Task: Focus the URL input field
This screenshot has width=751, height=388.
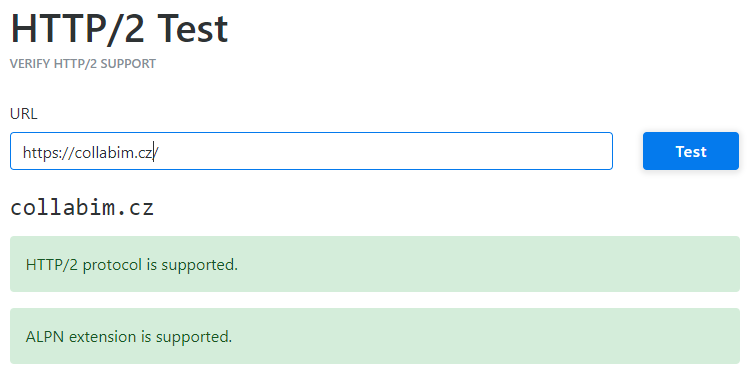Action: pos(311,151)
